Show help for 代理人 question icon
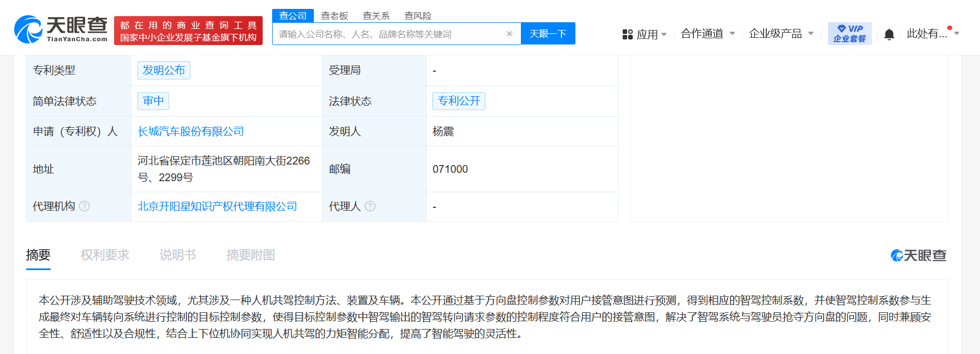 (x=370, y=206)
